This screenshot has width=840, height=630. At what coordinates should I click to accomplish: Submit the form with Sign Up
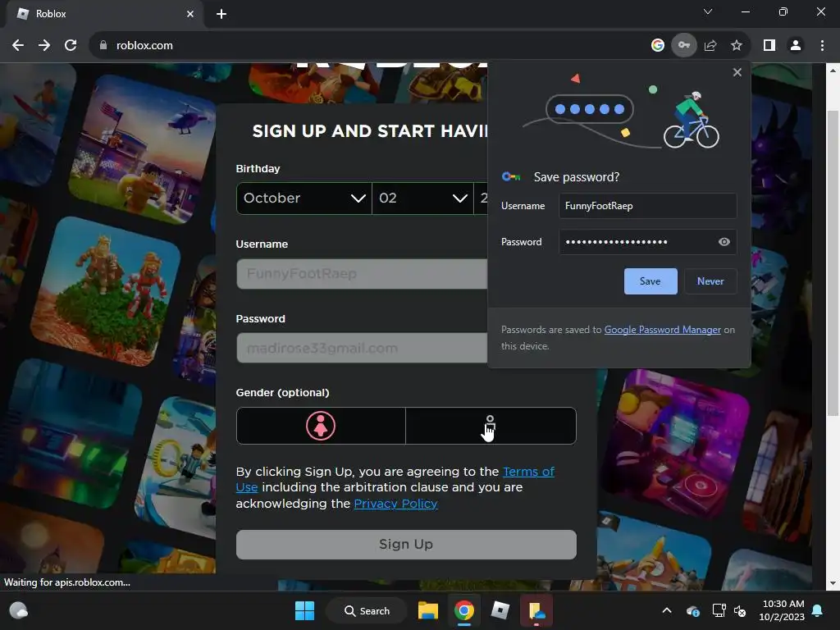[x=406, y=545]
